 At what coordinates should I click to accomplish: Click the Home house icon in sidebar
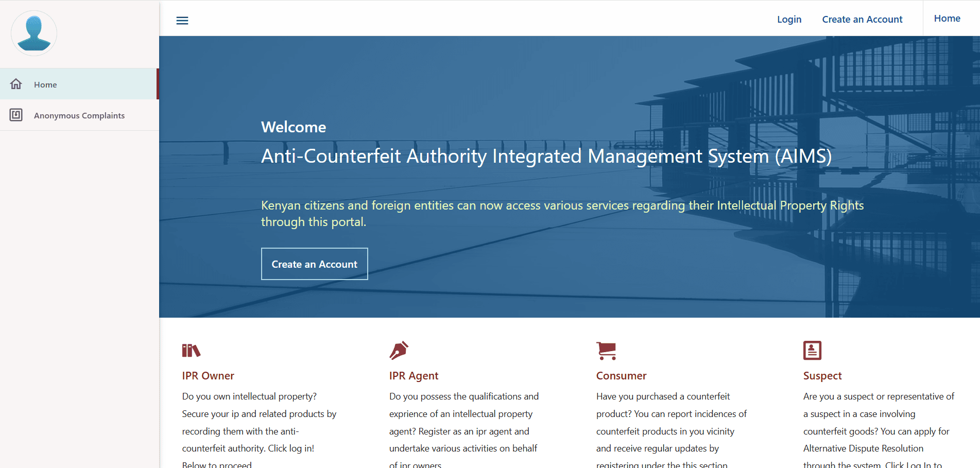pos(16,84)
